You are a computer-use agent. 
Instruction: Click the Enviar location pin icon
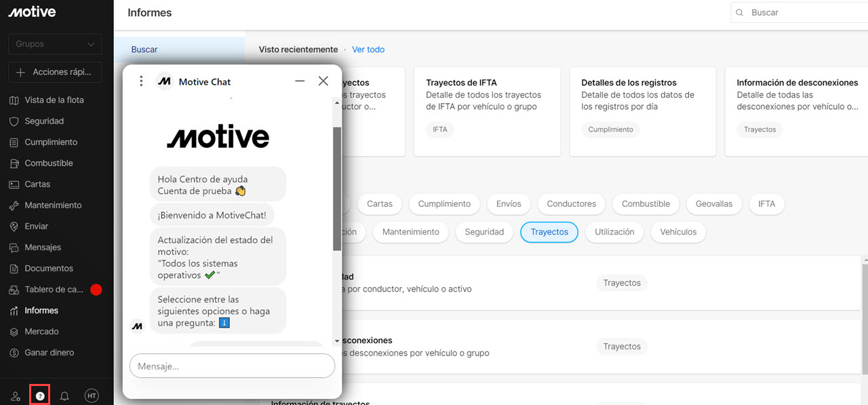14,227
